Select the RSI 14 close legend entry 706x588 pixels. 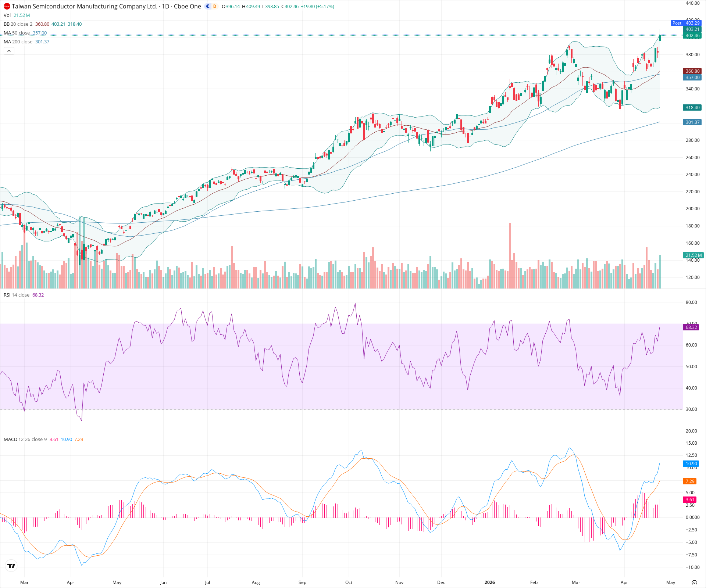pos(17,295)
